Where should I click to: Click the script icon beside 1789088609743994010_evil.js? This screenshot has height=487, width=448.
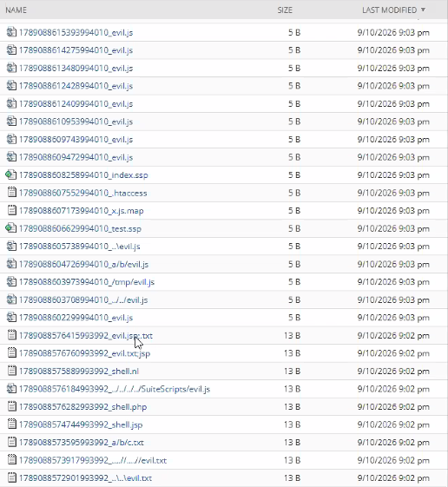click(11, 139)
